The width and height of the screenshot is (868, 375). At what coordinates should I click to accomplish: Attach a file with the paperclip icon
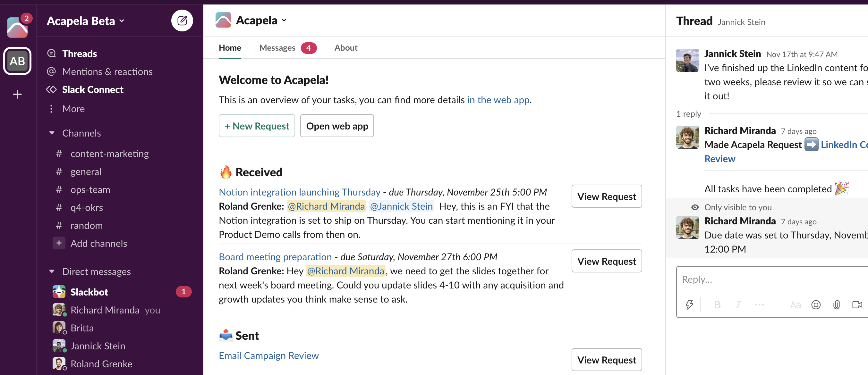pyautogui.click(x=836, y=304)
